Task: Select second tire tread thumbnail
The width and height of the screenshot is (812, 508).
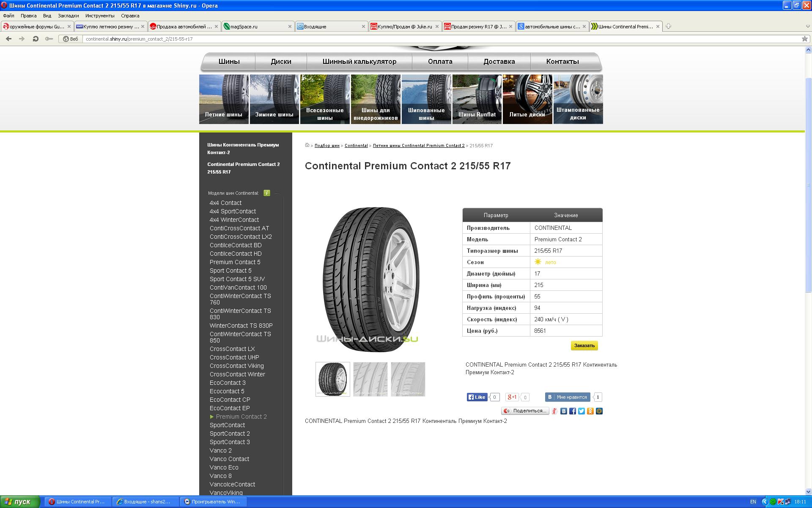Action: [x=370, y=379]
